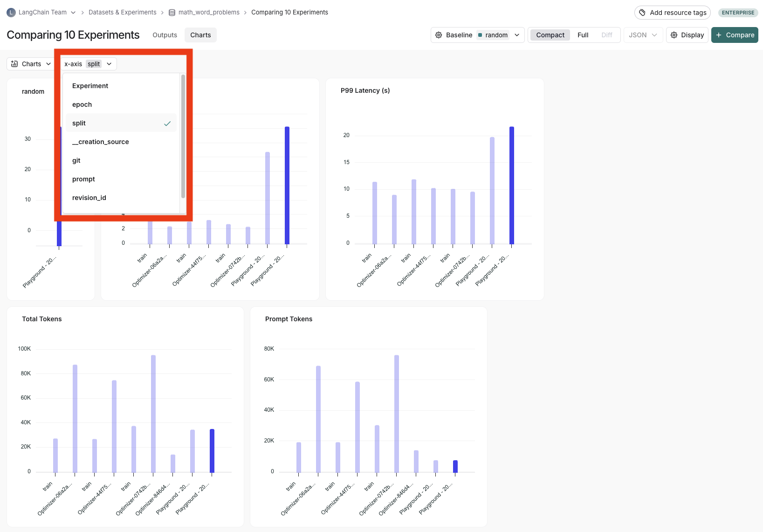
Task: Keep Compact view mode selected
Action: [x=550, y=35]
